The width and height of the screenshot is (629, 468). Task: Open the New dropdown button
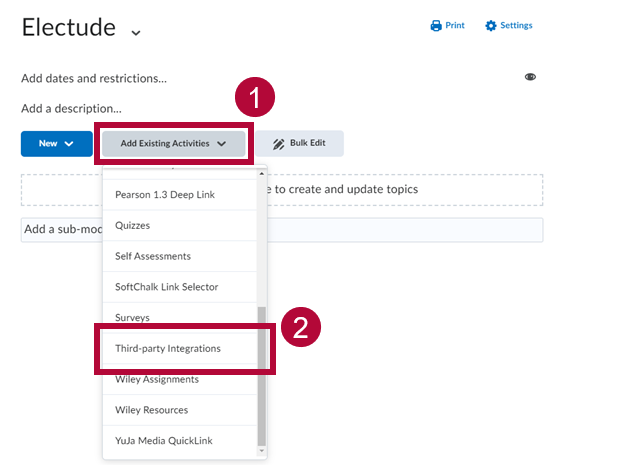click(x=57, y=143)
